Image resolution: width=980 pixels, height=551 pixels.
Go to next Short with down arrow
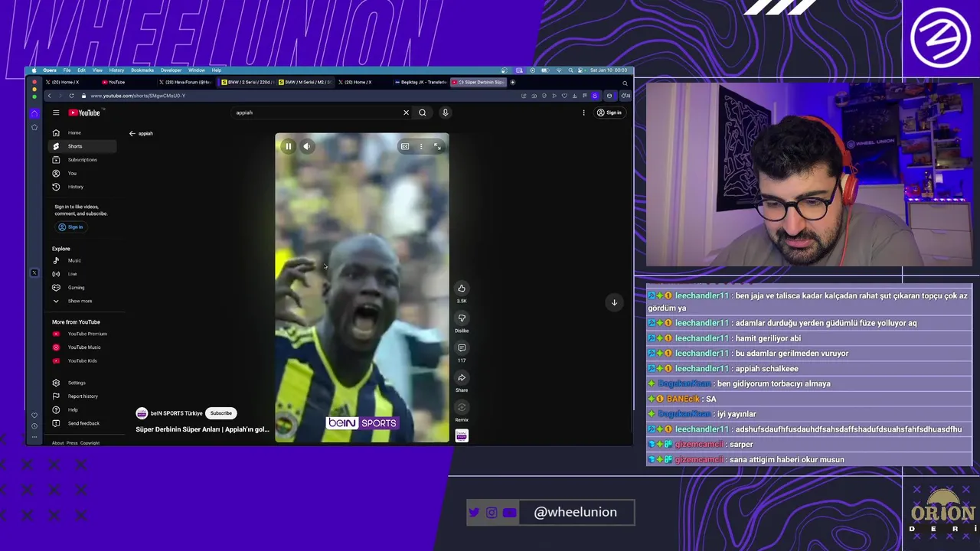click(x=614, y=302)
